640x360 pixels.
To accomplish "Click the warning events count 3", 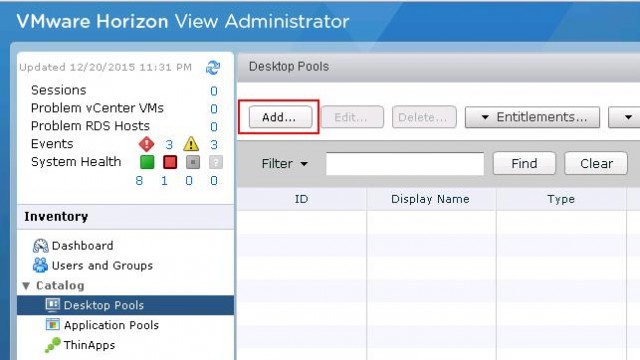I will coord(213,144).
